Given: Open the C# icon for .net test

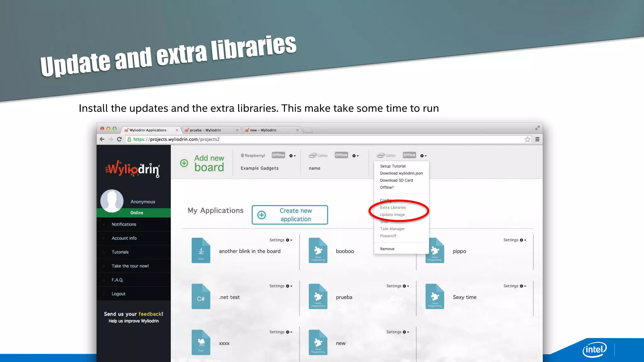Looking at the screenshot, I should pyautogui.click(x=201, y=296).
